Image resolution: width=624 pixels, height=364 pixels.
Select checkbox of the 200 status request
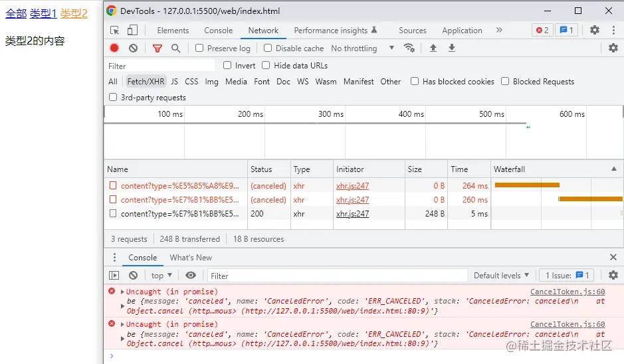tap(113, 214)
